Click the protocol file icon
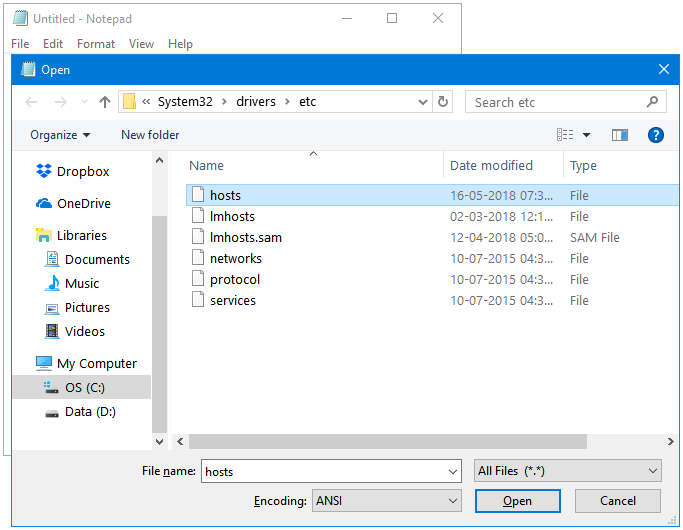The height and width of the screenshot is (530, 683). click(198, 279)
